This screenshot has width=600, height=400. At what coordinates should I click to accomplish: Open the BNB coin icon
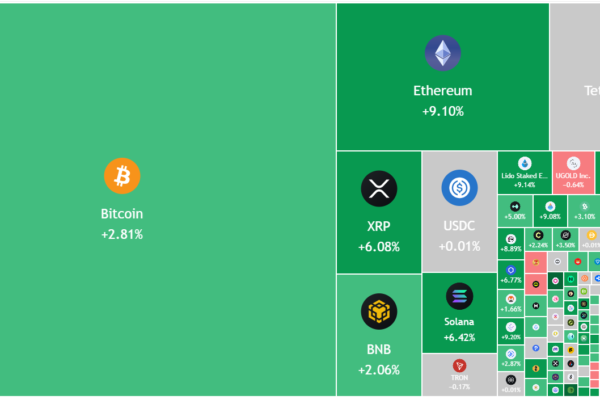click(x=379, y=311)
